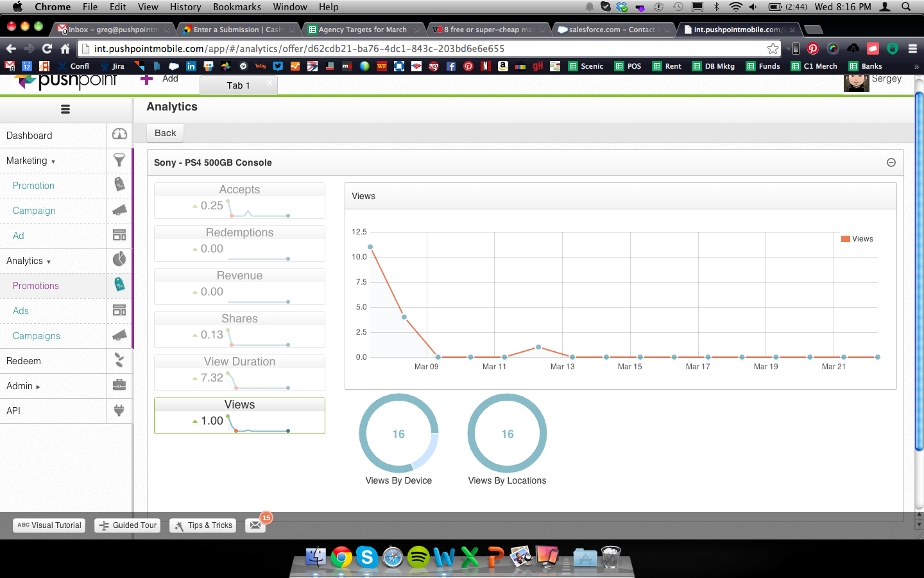Open the LinkedIn bookmark icon
Screen dimensions: 924x578
point(191,66)
